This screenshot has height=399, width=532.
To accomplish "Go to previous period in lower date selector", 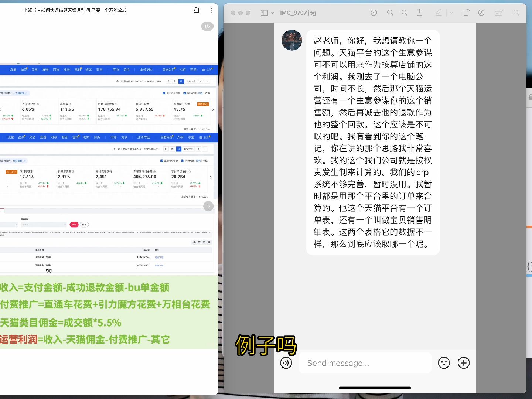I will click(x=199, y=149).
